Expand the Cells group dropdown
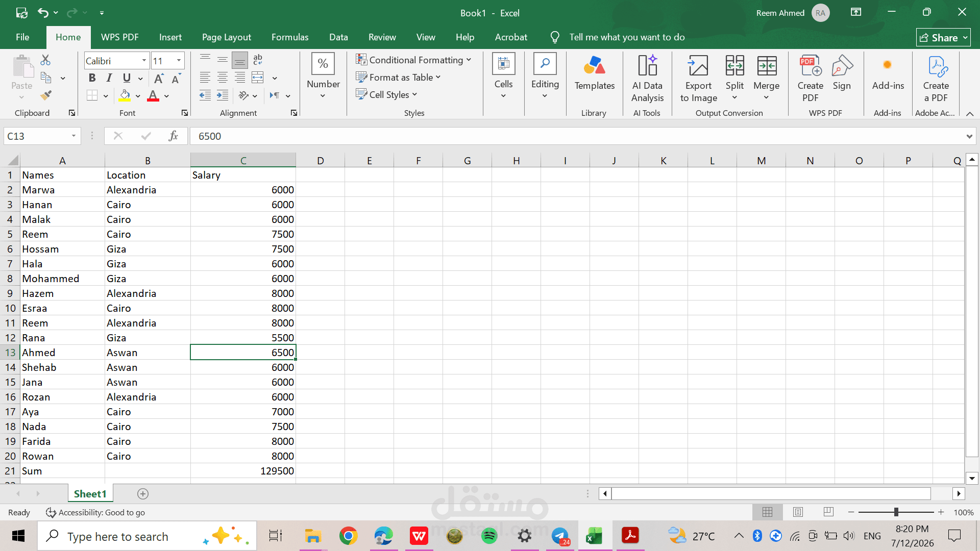Viewport: 980px width, 551px height. pyautogui.click(x=503, y=77)
